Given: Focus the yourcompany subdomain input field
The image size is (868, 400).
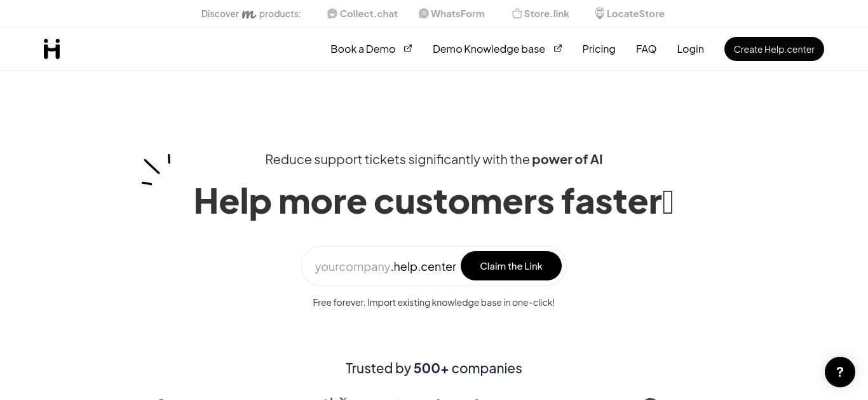Looking at the screenshot, I should click(353, 266).
